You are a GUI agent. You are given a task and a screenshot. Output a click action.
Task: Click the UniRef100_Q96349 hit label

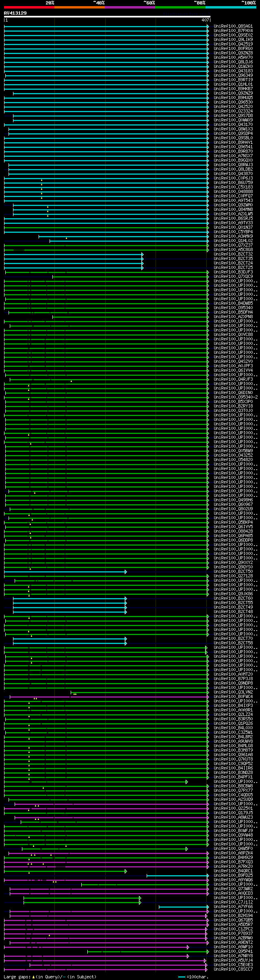(233, 76)
